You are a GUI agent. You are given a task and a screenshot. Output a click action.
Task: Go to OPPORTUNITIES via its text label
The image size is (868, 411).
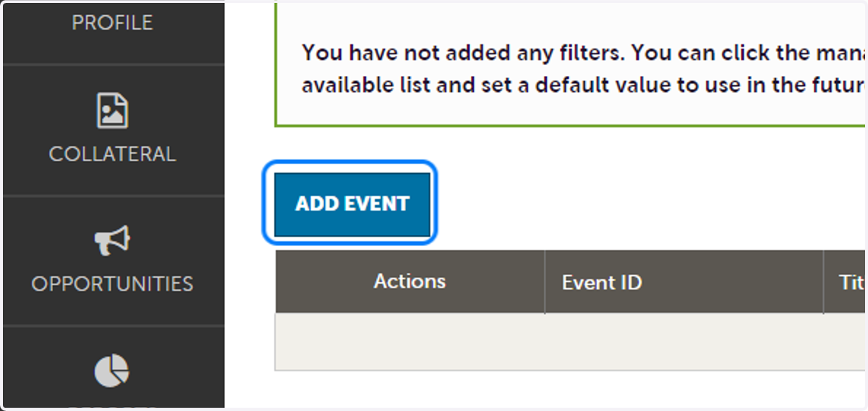[112, 283]
